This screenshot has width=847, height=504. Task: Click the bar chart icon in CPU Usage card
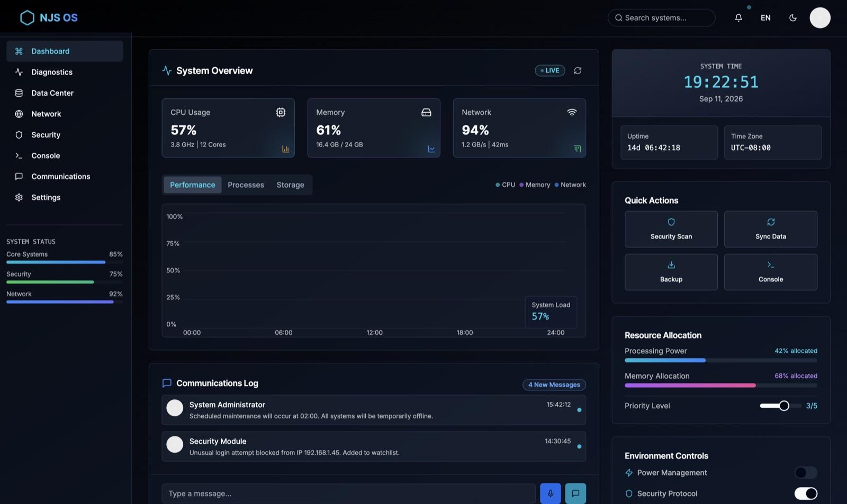point(285,149)
